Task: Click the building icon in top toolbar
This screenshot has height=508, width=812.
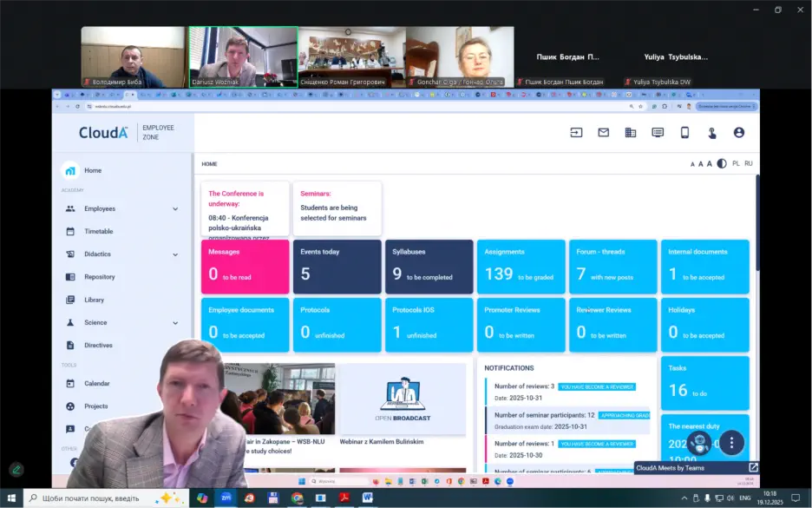Action: point(631,133)
